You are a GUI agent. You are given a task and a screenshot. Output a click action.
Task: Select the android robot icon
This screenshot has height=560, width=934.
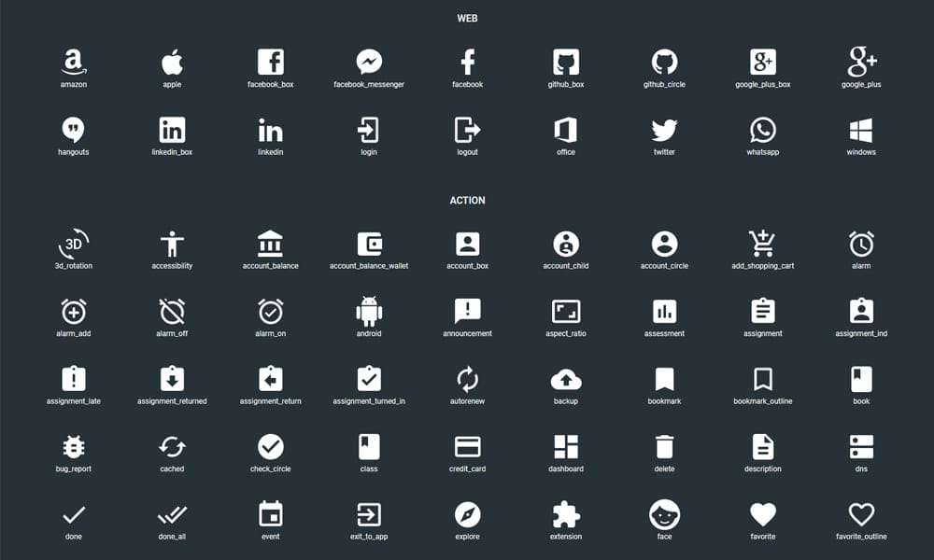[x=369, y=311]
